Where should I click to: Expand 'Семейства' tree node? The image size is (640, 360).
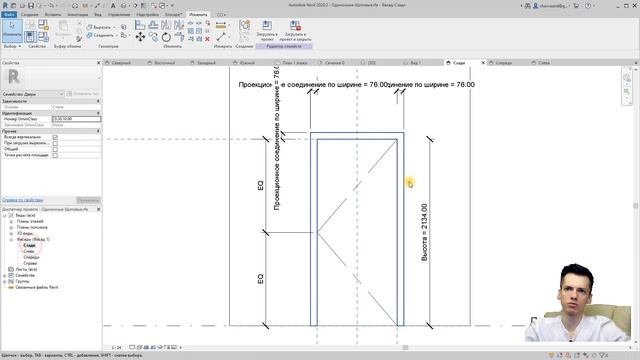click(x=4, y=276)
